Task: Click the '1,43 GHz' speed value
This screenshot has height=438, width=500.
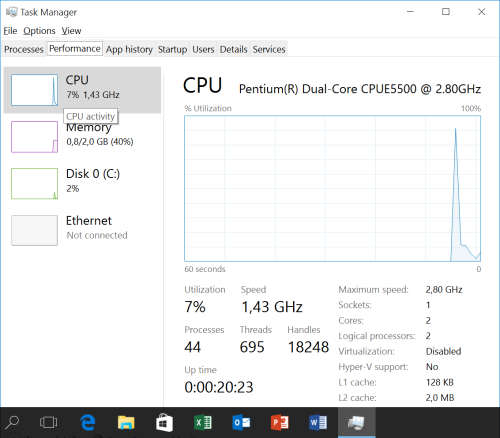Action: pyautogui.click(x=272, y=307)
